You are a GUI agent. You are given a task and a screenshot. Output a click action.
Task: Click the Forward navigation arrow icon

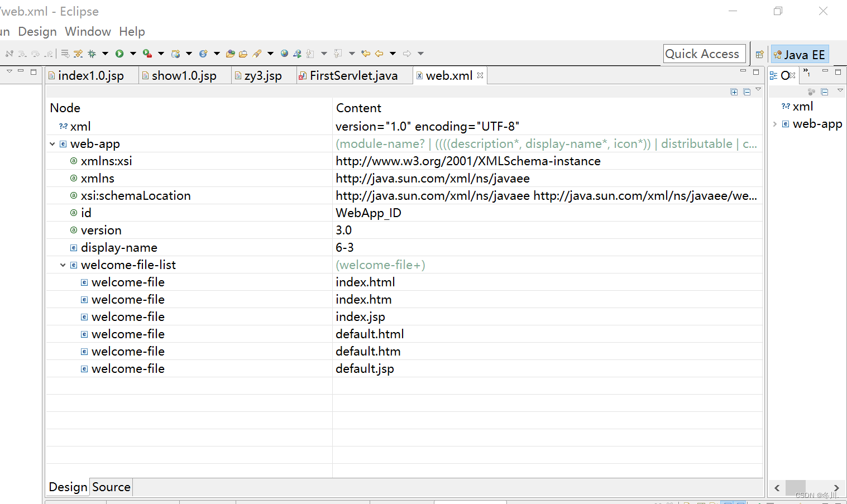pos(406,54)
